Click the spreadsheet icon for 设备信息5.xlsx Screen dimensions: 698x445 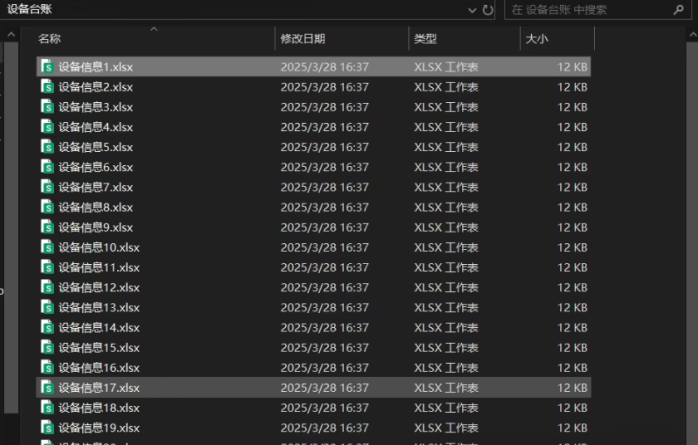[x=46, y=147]
